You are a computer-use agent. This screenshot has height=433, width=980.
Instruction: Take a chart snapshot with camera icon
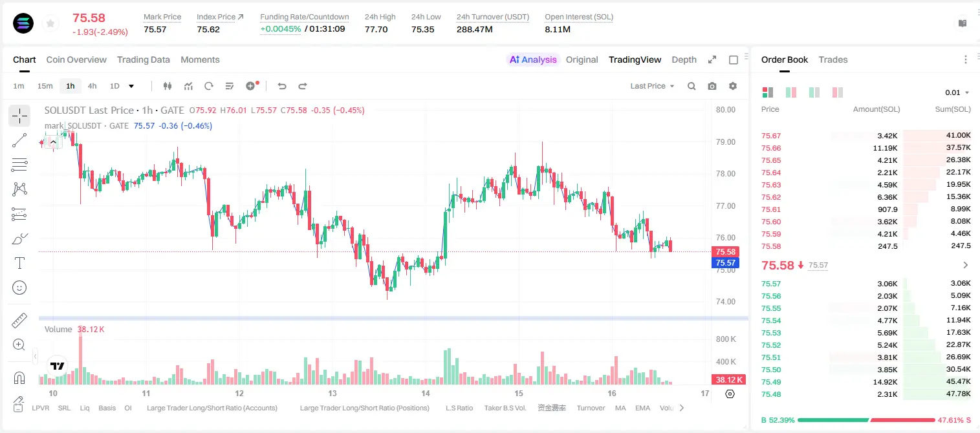712,86
